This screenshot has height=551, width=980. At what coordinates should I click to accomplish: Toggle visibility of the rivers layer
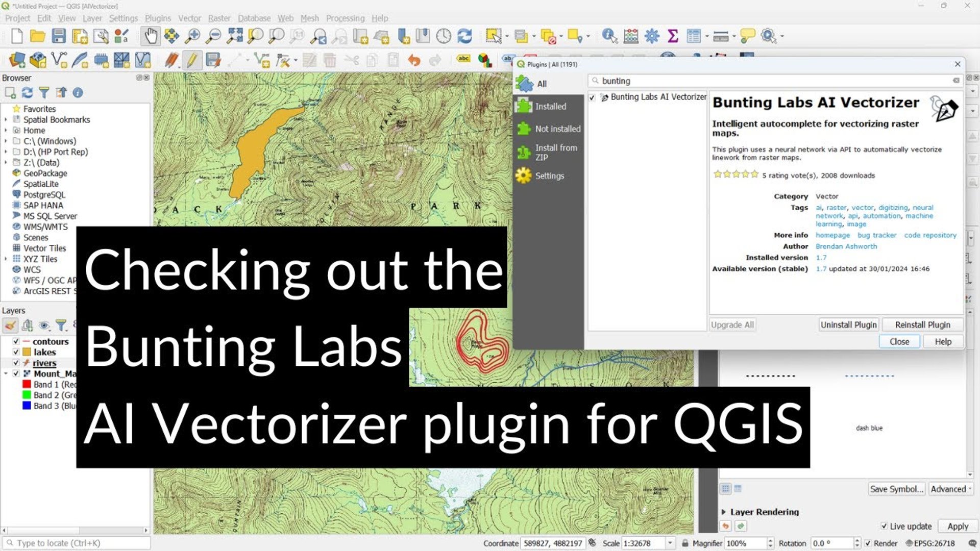pos(16,363)
